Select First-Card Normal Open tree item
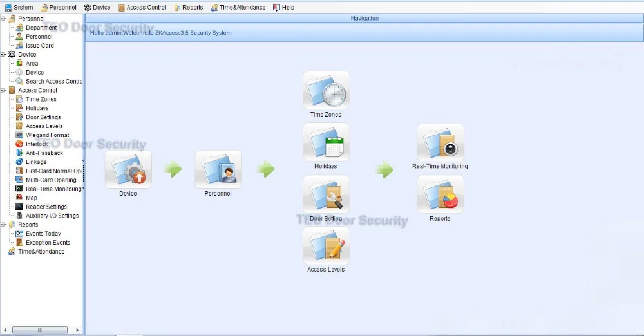The height and width of the screenshot is (336, 644). click(x=54, y=171)
